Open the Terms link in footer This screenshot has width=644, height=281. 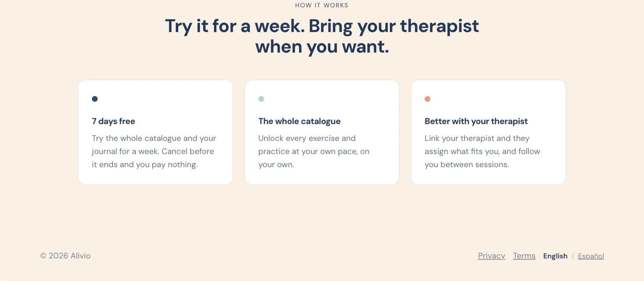click(x=524, y=256)
